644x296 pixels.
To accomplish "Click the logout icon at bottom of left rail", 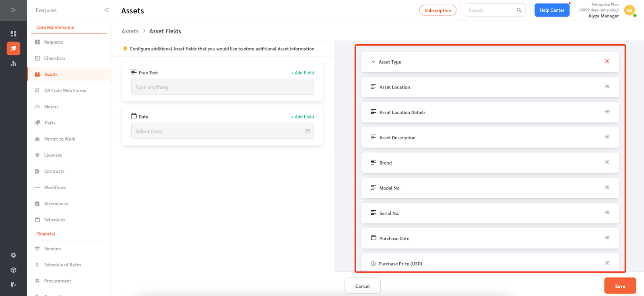I will pyautogui.click(x=13, y=285).
